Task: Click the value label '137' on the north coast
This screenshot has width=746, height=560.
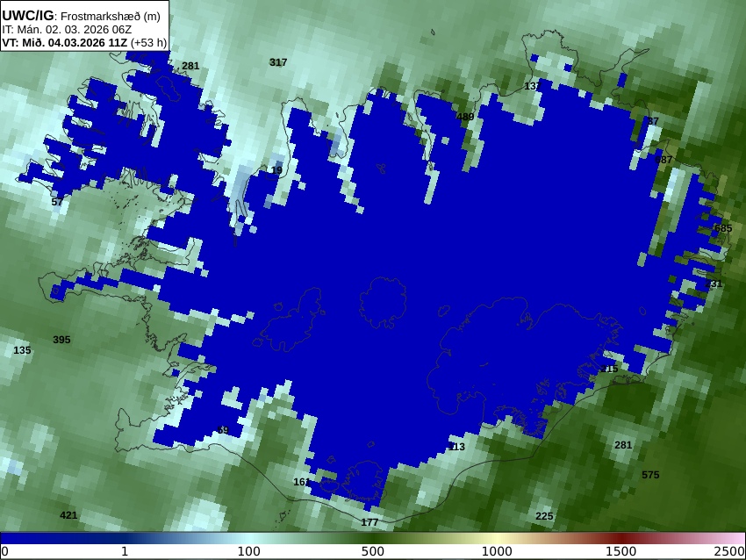Action: (533, 86)
